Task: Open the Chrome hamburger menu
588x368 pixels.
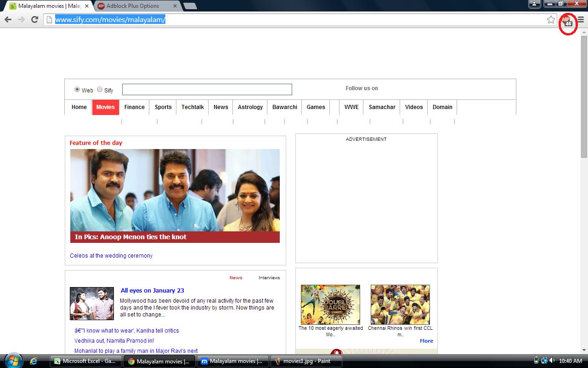Action: tap(581, 19)
